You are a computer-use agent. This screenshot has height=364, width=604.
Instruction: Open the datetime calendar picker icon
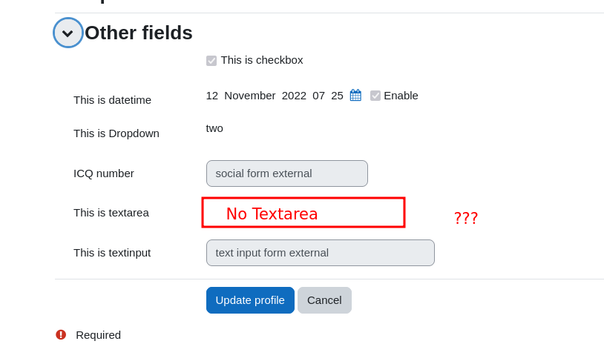click(x=355, y=95)
